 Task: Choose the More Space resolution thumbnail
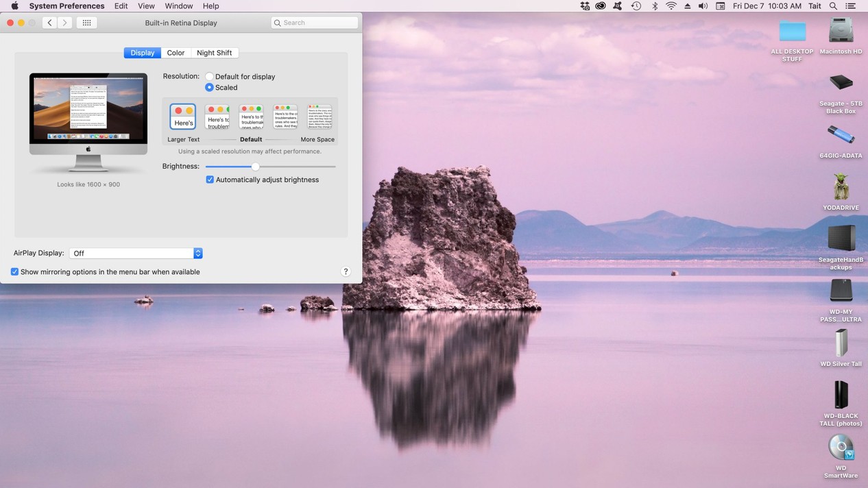click(319, 117)
